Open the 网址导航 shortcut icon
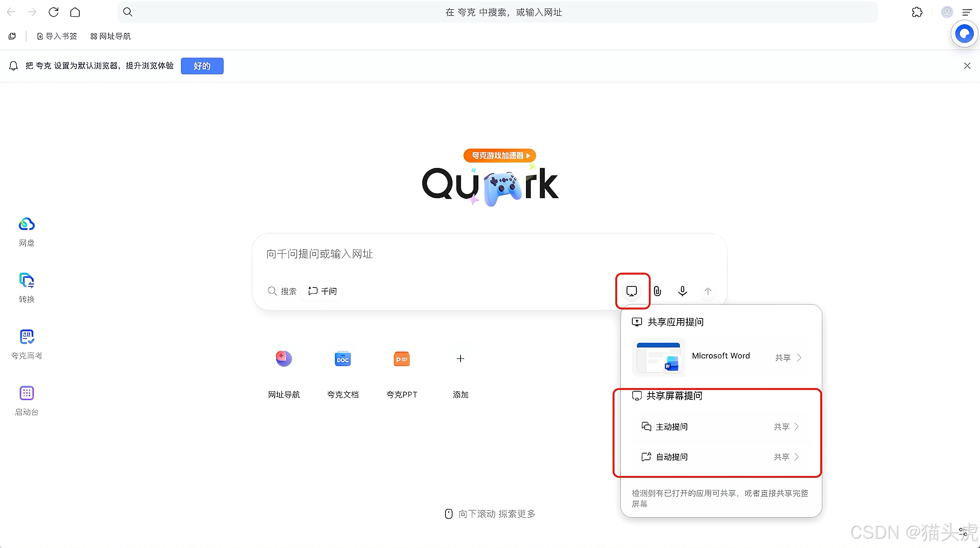Screen dimensions: 980x548 [284, 358]
